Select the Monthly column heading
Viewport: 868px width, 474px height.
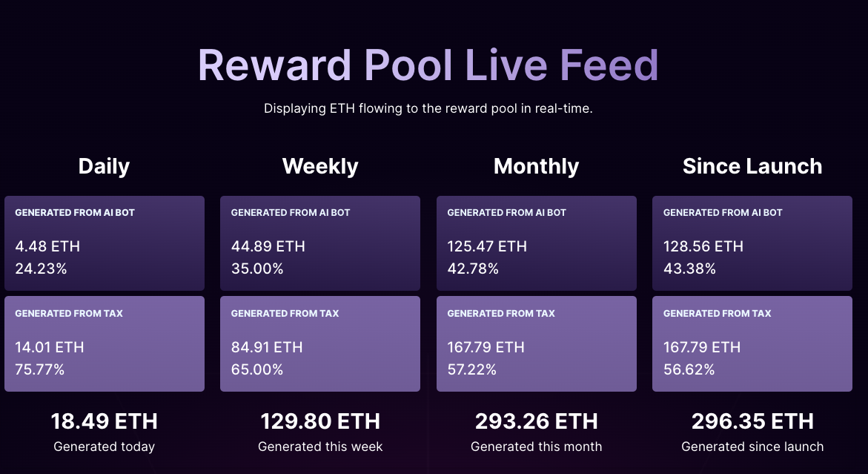coord(536,166)
